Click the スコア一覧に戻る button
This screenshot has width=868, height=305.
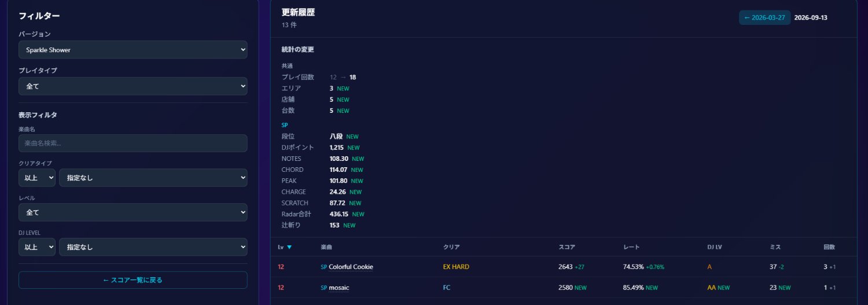tap(133, 280)
